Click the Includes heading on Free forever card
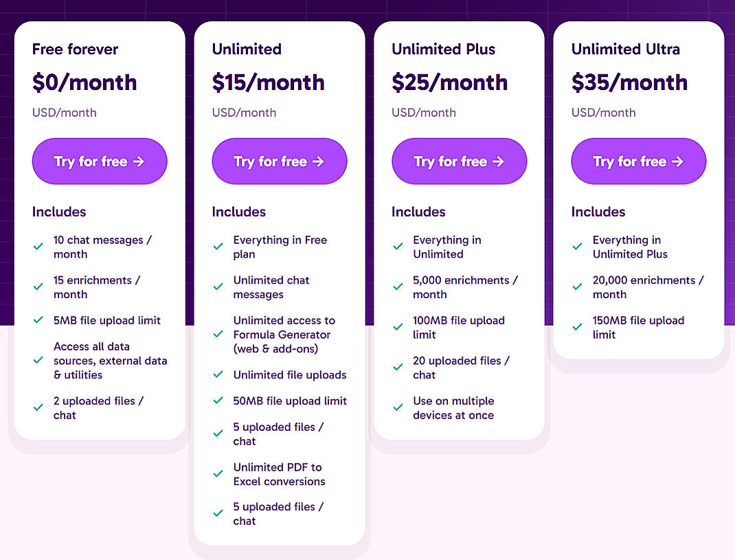 (59, 212)
